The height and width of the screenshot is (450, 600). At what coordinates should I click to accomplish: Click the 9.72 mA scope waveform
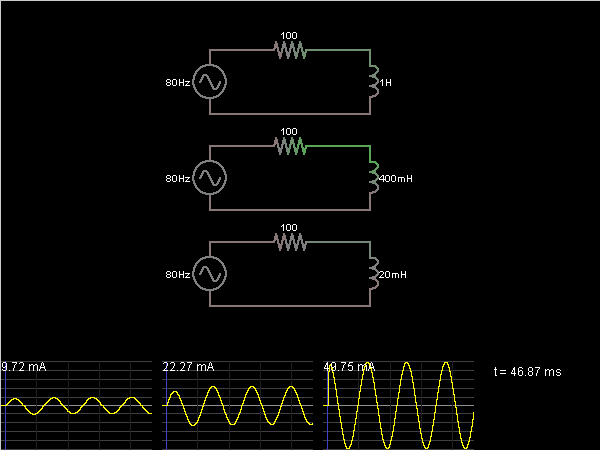click(x=77, y=406)
